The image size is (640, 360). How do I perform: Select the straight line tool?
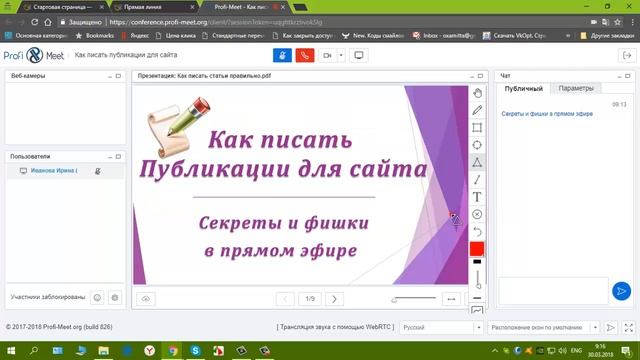point(477,180)
